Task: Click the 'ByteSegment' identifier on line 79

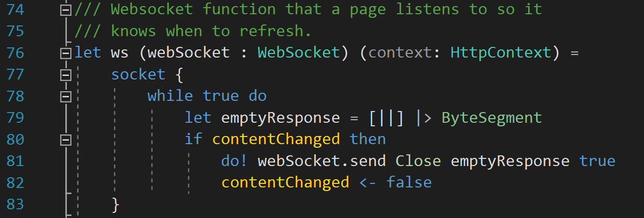Action: tap(491, 118)
